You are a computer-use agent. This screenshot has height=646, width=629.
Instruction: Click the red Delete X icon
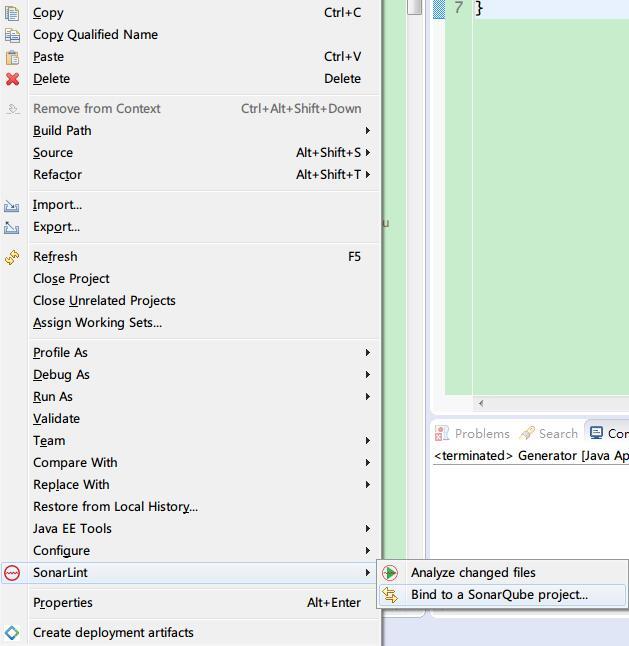12,79
